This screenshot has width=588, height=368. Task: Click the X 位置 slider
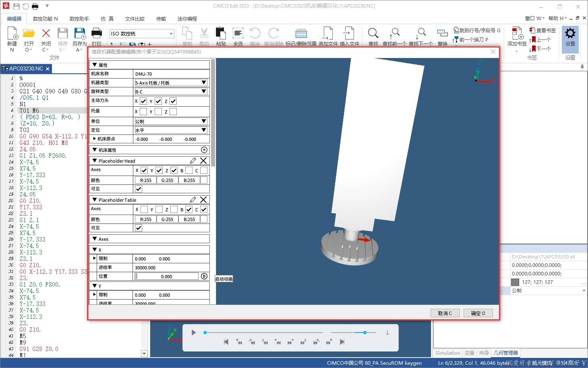[x=166, y=276]
